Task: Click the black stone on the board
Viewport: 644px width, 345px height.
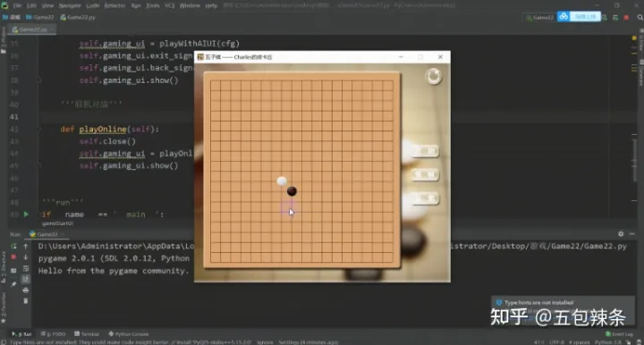Action: click(x=292, y=191)
